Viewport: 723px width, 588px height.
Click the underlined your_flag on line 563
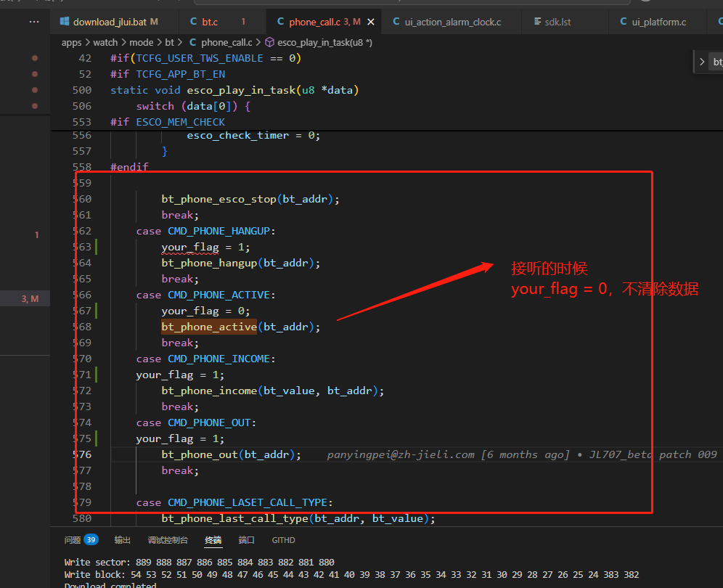click(190, 248)
